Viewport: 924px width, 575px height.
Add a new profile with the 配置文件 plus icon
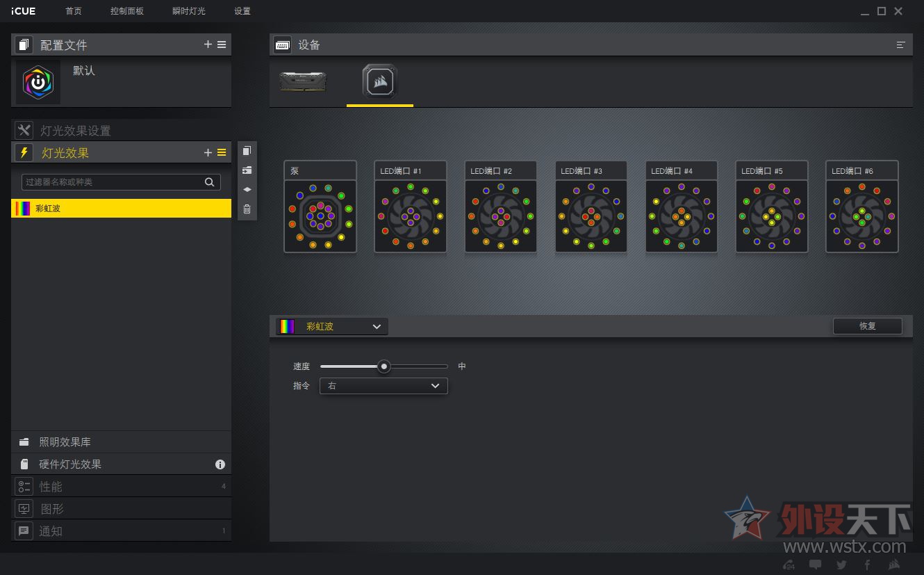(x=208, y=44)
